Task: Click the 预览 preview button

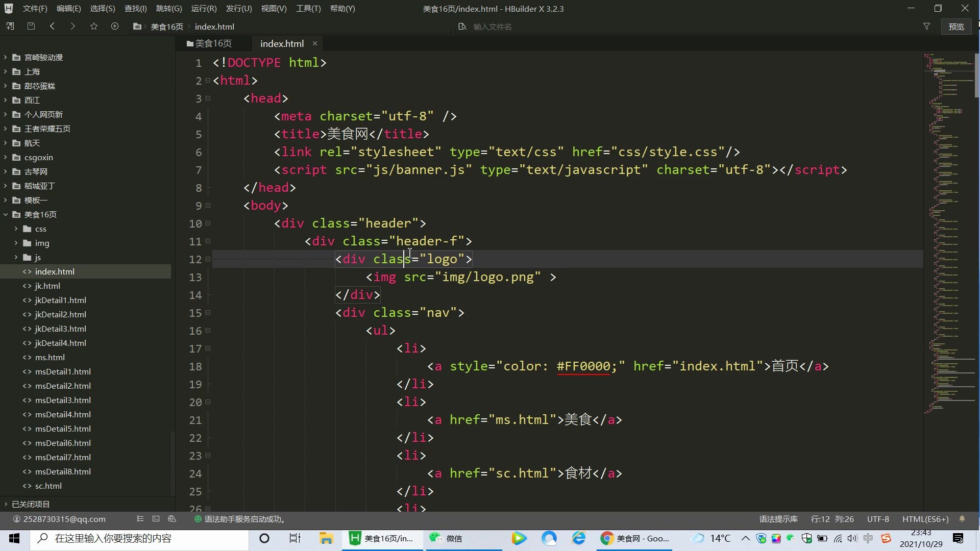Action: coord(956,27)
